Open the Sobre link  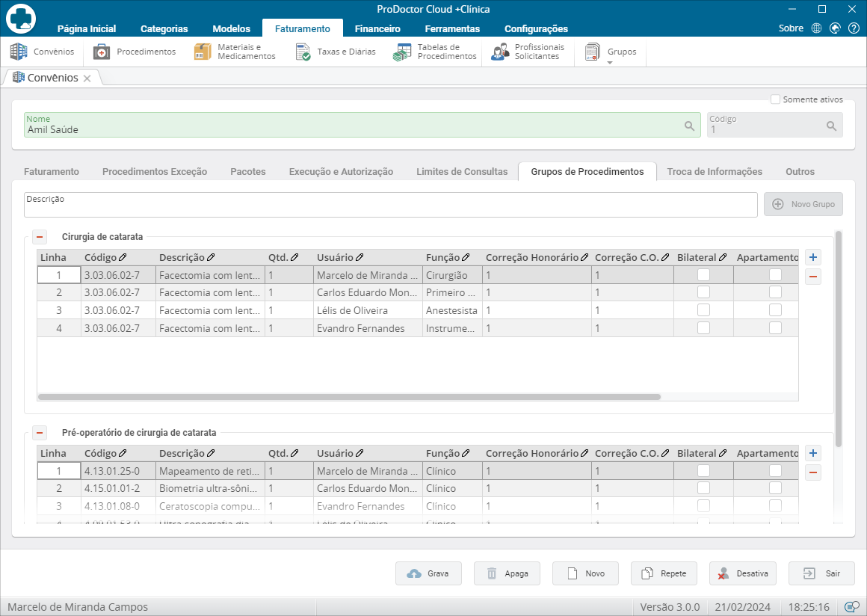coord(791,28)
